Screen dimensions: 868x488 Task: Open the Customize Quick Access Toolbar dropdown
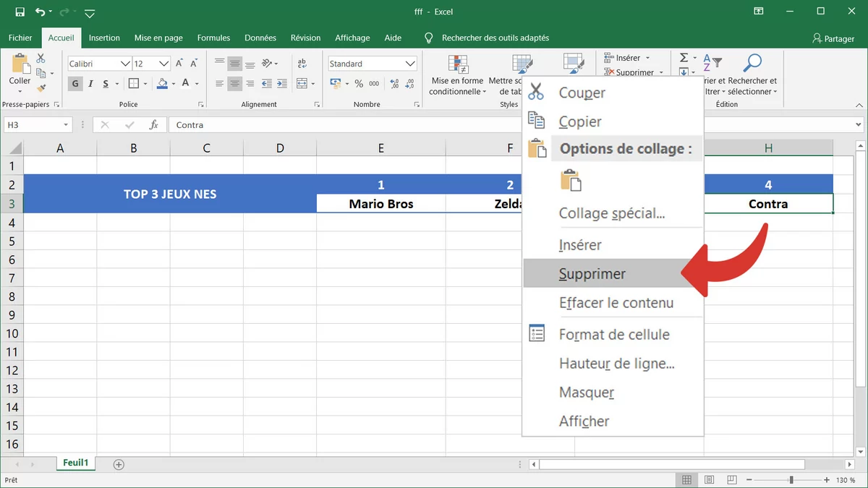(90, 13)
